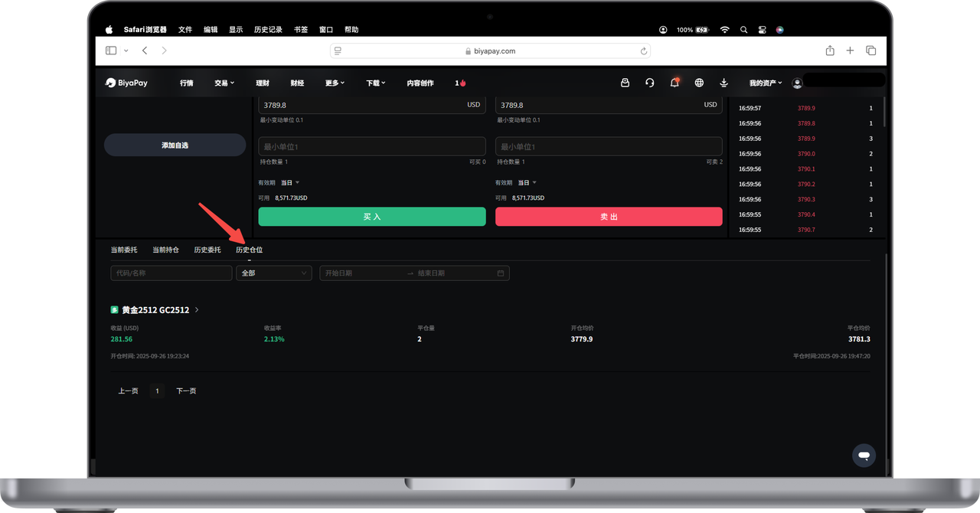
Task: Open the 全部 filter dropdown
Action: tap(273, 273)
